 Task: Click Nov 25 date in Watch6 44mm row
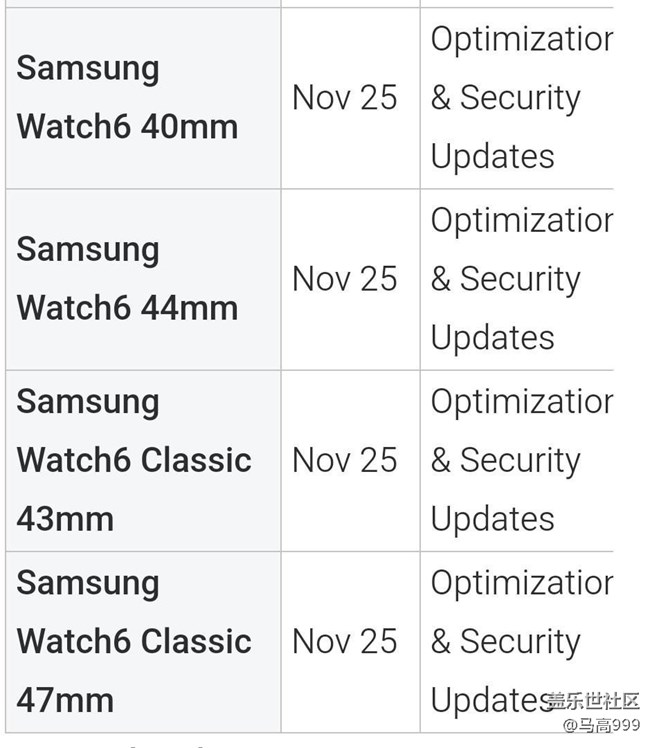point(344,279)
